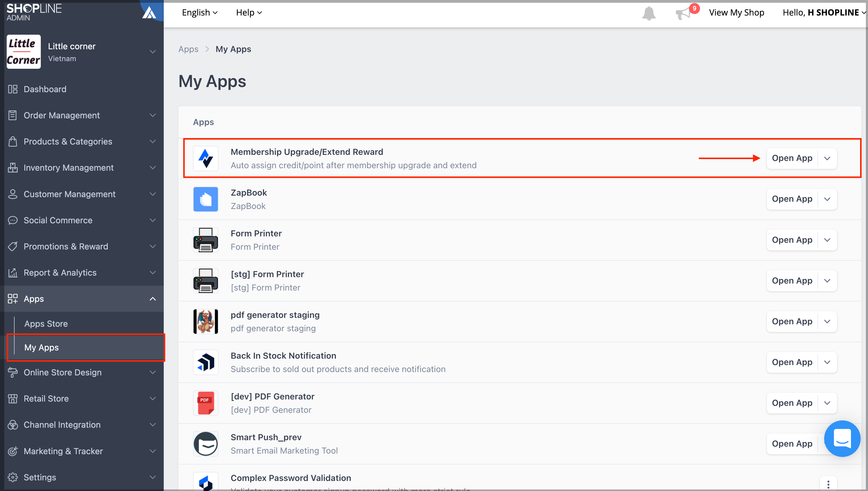Click the Form Printer app icon
Viewport: 868px width, 491px height.
click(205, 240)
